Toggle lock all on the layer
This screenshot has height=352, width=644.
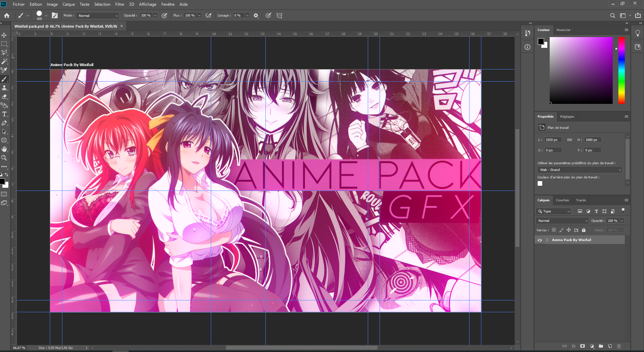[x=584, y=230]
